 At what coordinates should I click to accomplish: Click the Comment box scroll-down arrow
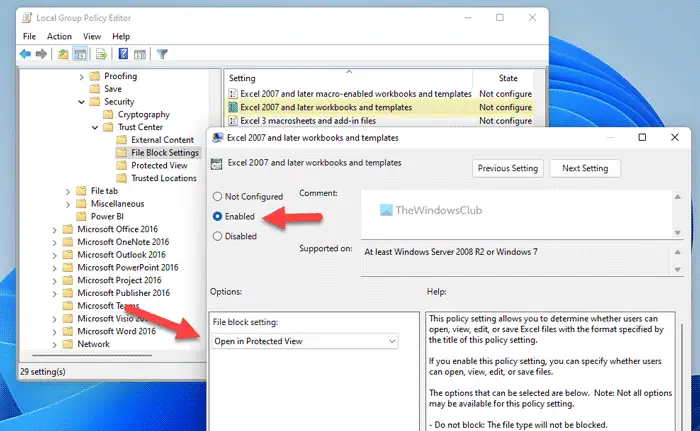678,233
